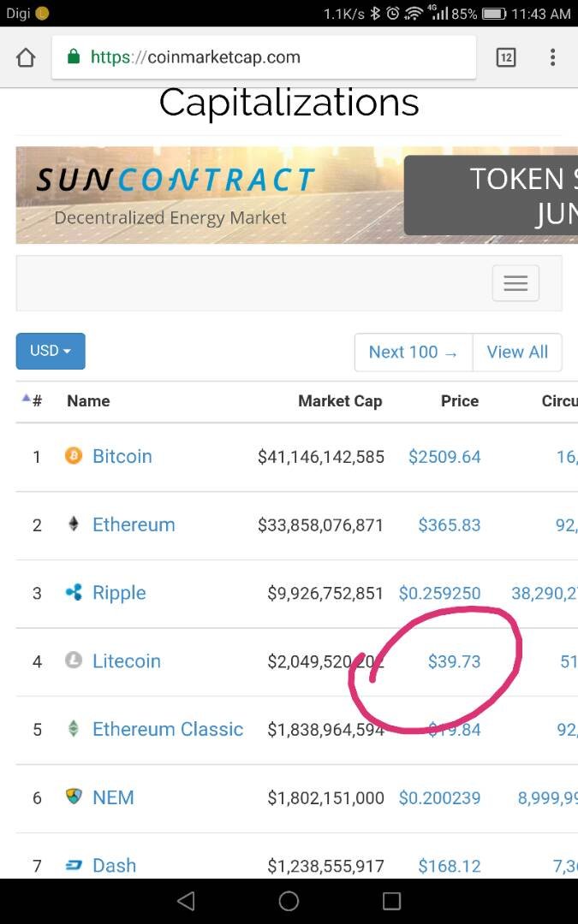Image resolution: width=578 pixels, height=924 pixels.
Task: Tap the SunContract banner advertisement
Action: pos(296,195)
